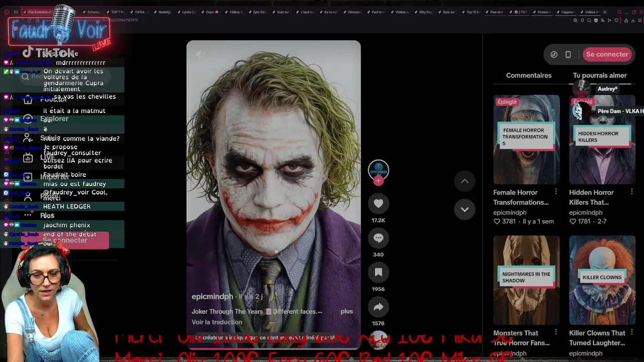The width and height of the screenshot is (644, 362).
Task: Select the Schaup browser tab
Action: [x=92, y=12]
